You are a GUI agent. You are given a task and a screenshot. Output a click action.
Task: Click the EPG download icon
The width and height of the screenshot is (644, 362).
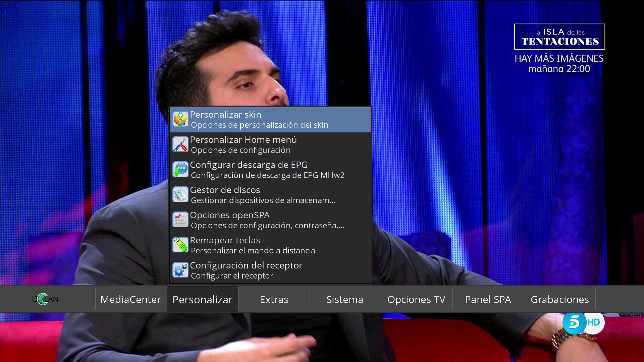coord(180,170)
